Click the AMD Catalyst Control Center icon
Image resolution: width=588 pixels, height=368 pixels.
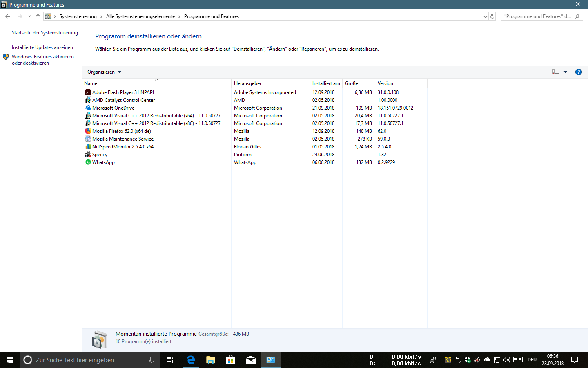coord(88,100)
